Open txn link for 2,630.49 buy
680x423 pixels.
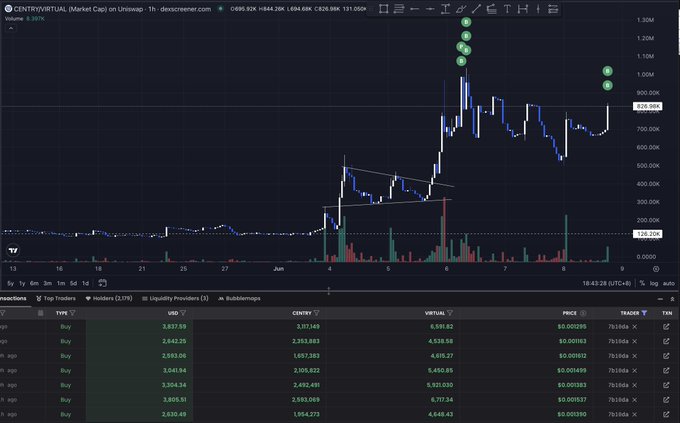[x=666, y=414]
